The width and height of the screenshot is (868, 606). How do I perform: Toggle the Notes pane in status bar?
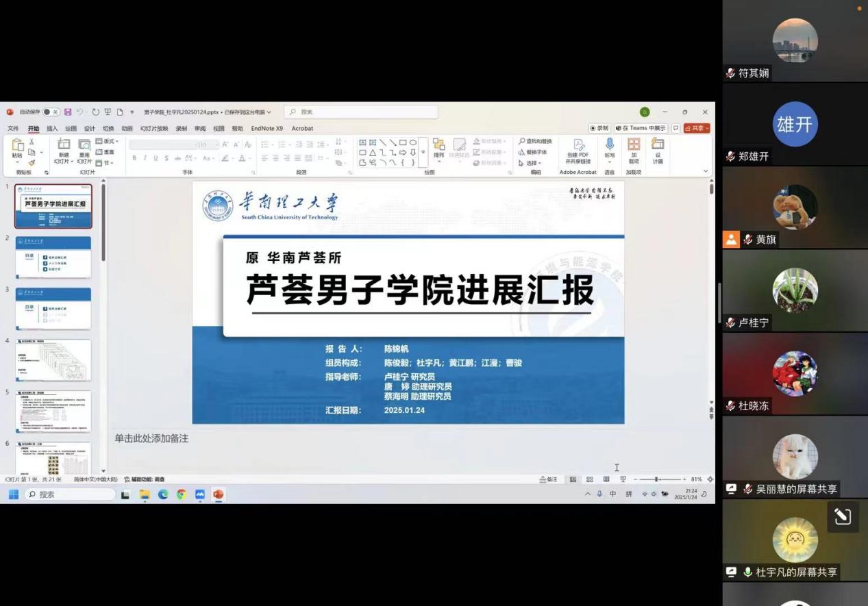point(549,479)
